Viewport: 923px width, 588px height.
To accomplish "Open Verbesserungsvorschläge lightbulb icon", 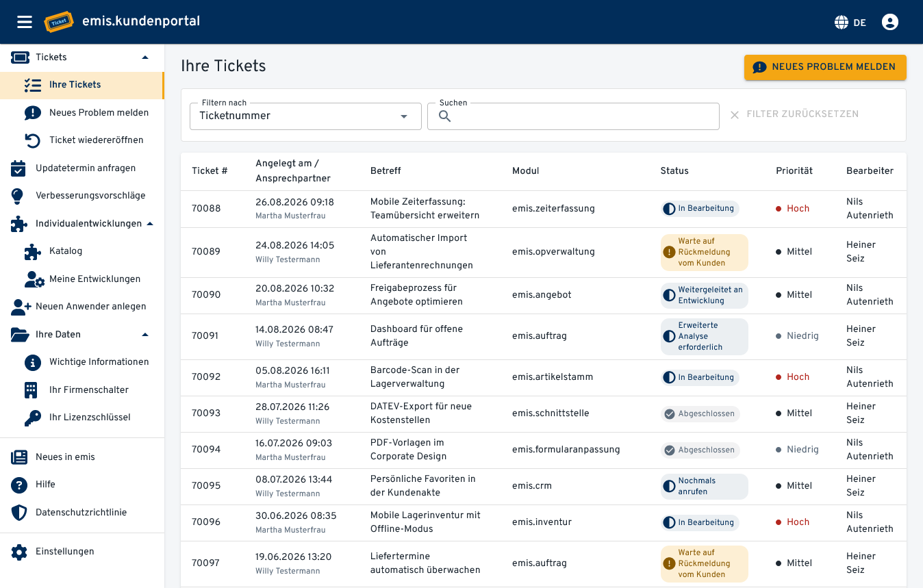I will click(18, 196).
